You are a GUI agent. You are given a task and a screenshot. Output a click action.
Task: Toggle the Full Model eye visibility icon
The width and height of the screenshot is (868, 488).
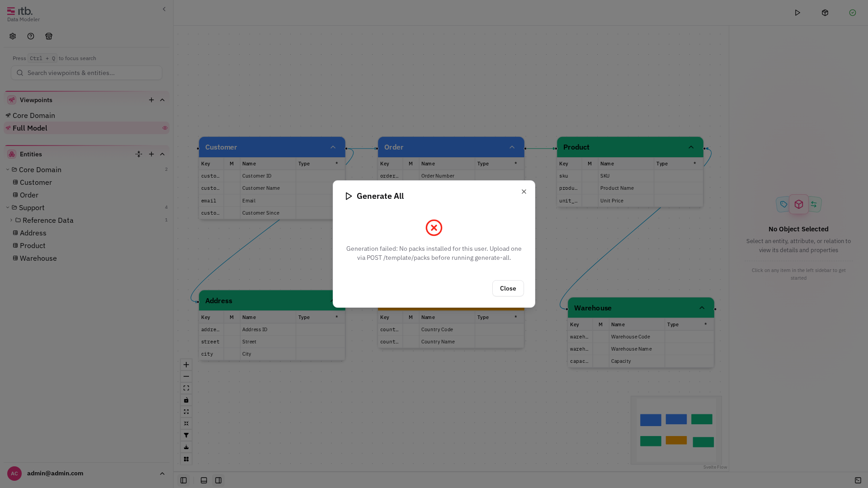[165, 128]
